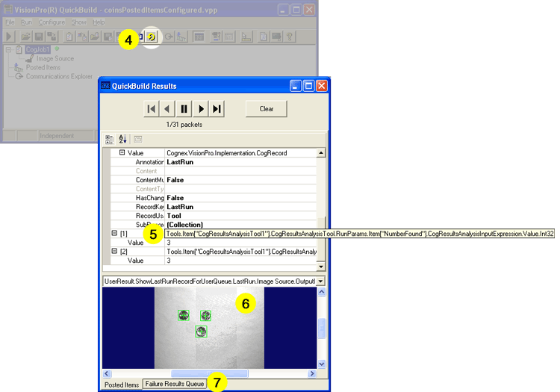Click the image display scroll down arrow
The image size is (560, 392).
click(x=321, y=364)
